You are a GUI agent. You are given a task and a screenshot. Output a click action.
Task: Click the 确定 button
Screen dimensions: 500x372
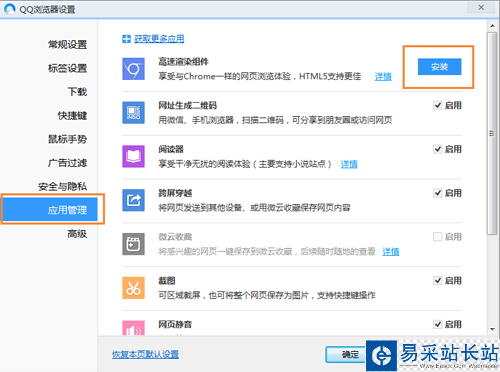pyautogui.click(x=346, y=354)
